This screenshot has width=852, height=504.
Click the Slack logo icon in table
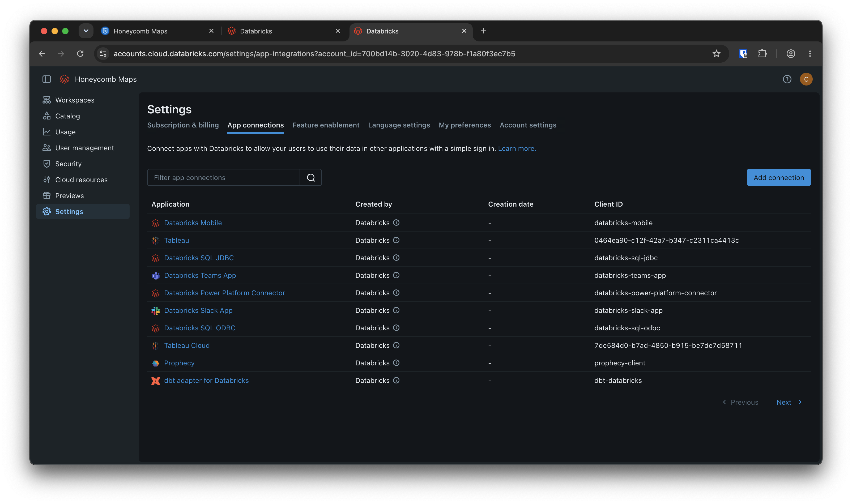coord(156,310)
